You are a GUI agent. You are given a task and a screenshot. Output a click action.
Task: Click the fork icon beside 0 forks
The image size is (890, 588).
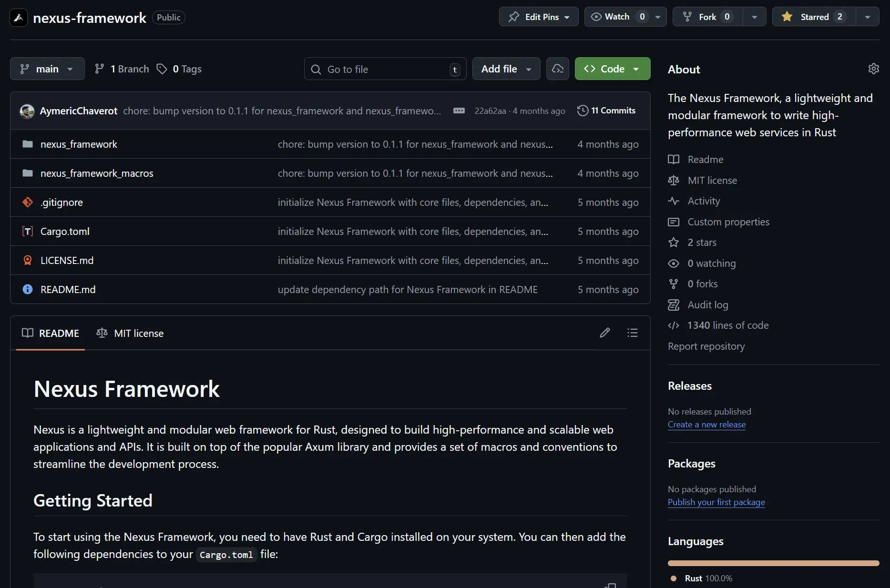pos(674,284)
